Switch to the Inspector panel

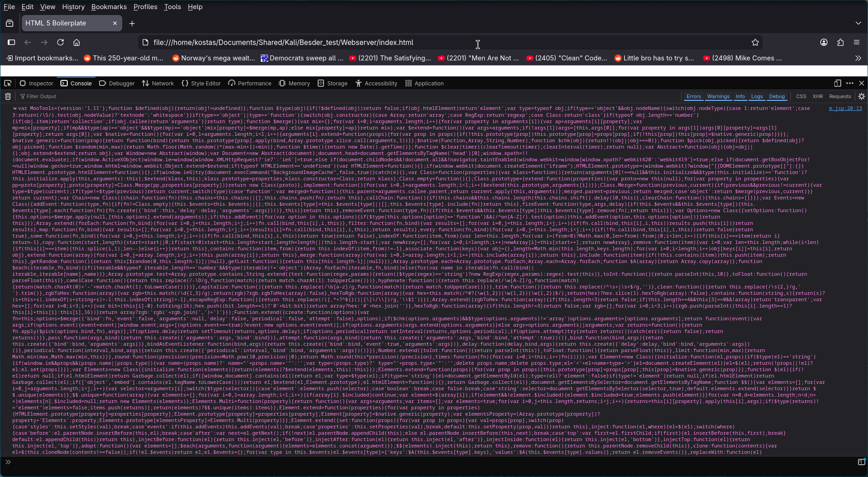36,83
